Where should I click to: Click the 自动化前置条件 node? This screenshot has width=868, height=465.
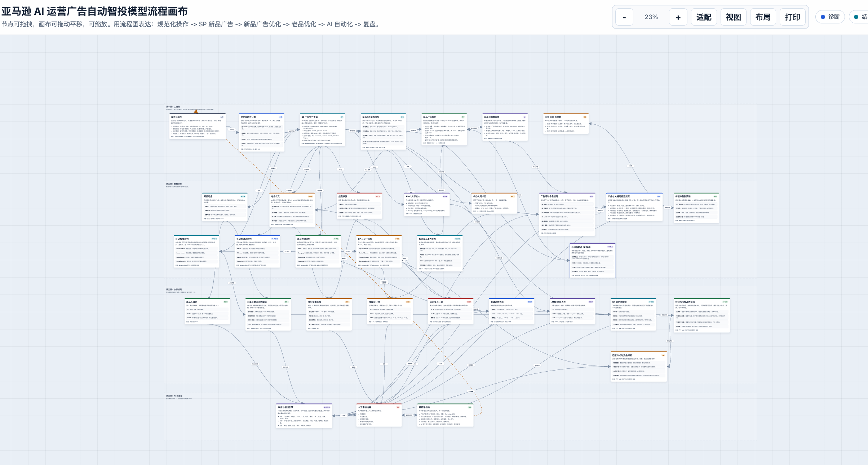[505, 127]
